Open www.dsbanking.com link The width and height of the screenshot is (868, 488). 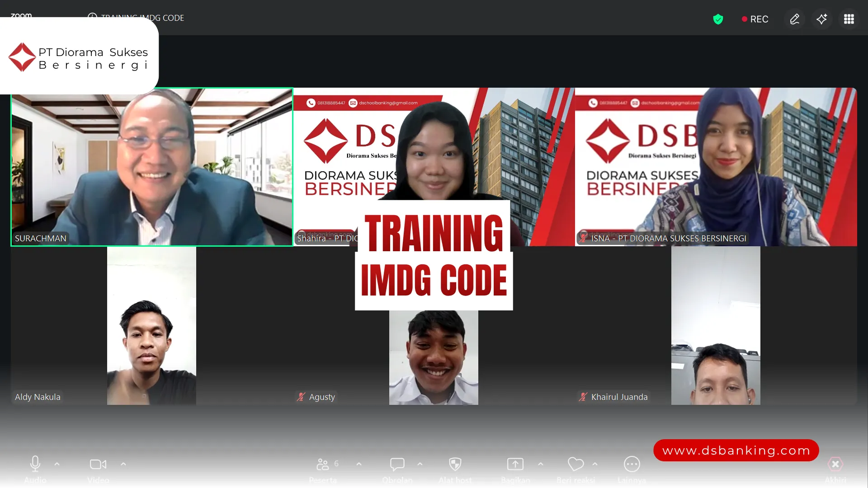[x=736, y=450]
